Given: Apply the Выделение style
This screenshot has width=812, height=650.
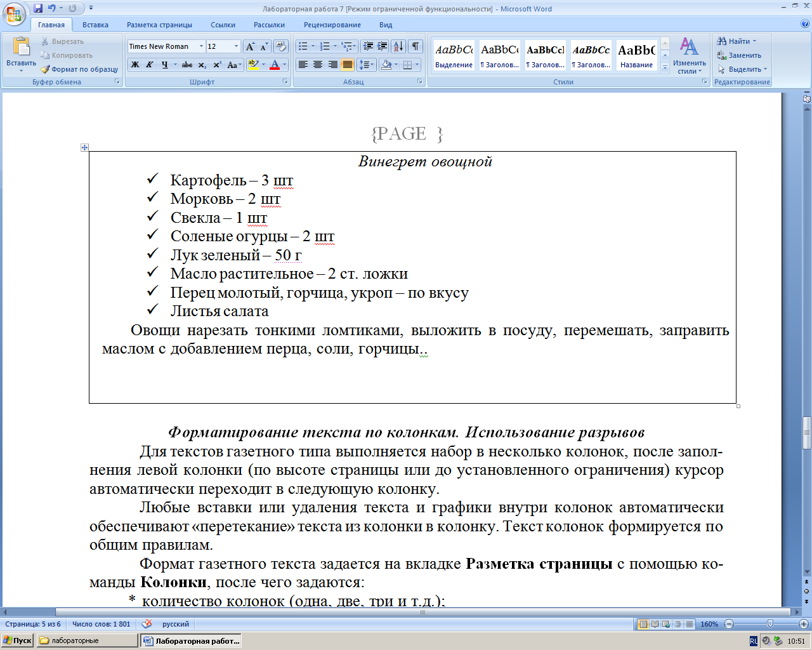Looking at the screenshot, I should click(x=454, y=55).
